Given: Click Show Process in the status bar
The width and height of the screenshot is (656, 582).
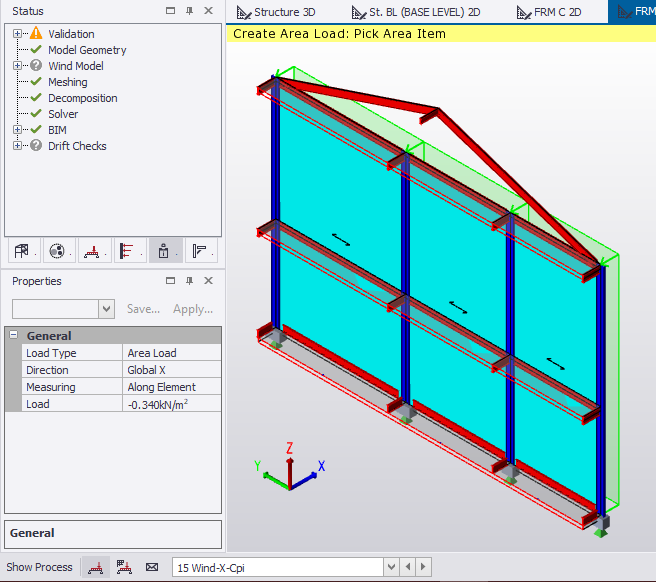Looking at the screenshot, I should click(x=39, y=567).
